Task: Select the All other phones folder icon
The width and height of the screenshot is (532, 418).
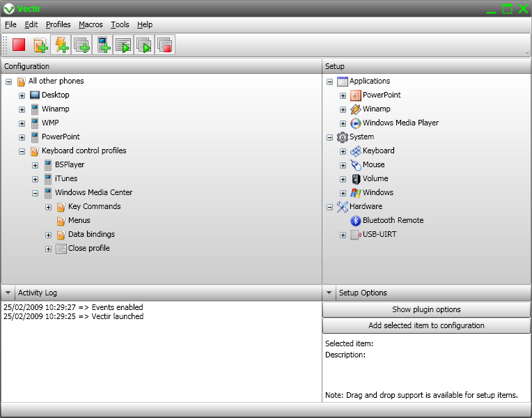Action: click(21, 82)
